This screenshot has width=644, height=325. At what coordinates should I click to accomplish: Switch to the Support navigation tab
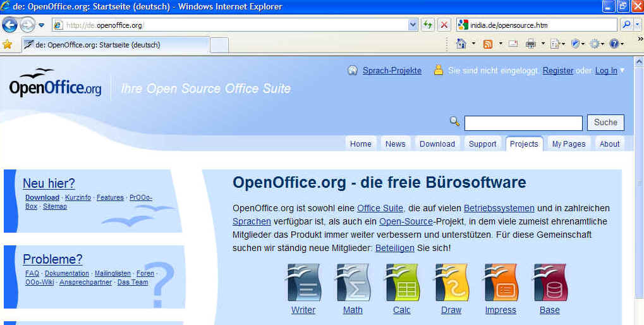pyautogui.click(x=483, y=144)
